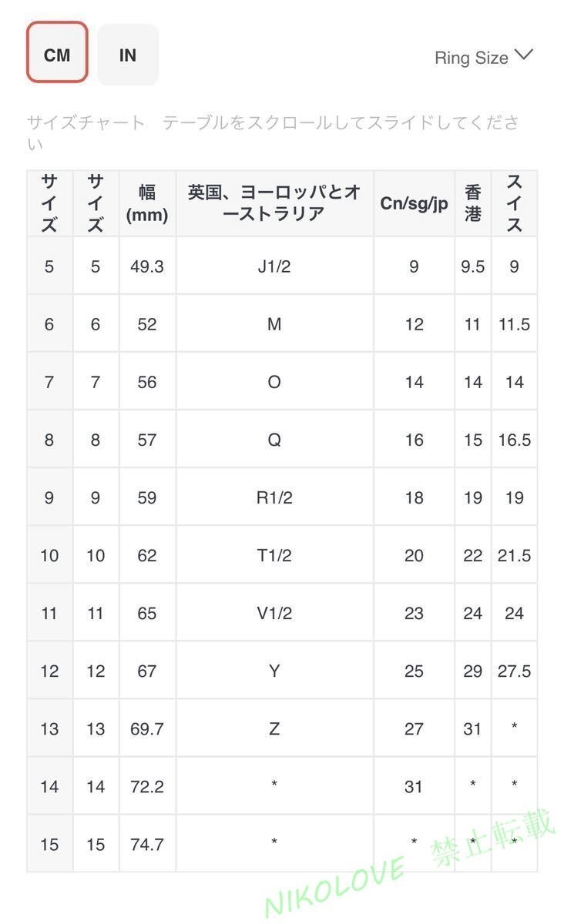Select size 5 in the first column
The width and height of the screenshot is (564, 924).
coord(49,266)
